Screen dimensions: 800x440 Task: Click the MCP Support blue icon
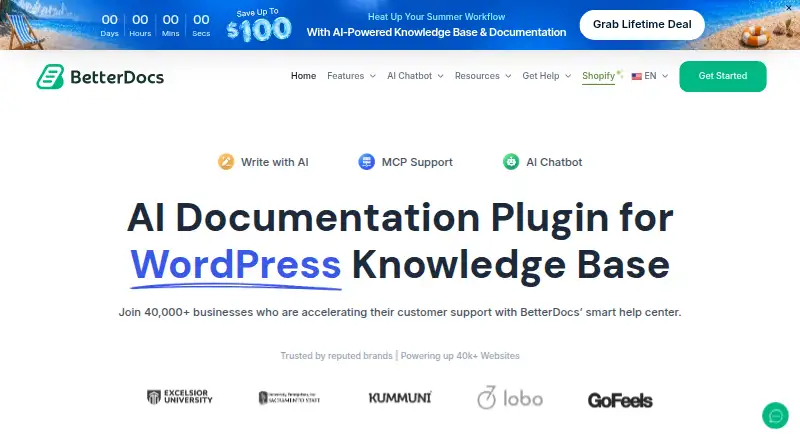pyautogui.click(x=366, y=162)
